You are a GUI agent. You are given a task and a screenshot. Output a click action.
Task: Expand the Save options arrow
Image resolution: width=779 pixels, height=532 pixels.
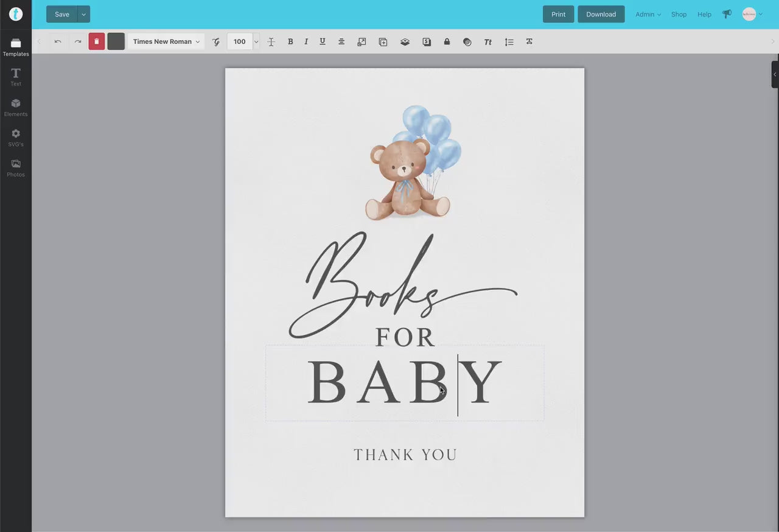[84, 14]
